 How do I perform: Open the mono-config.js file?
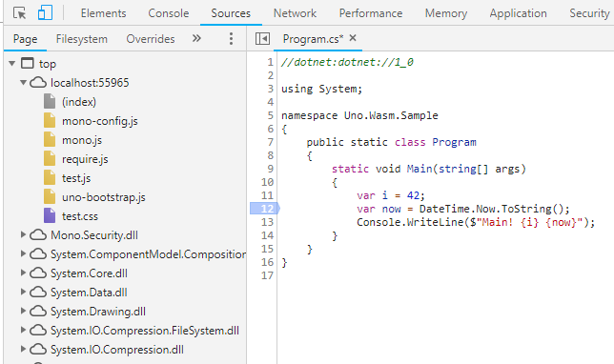click(x=99, y=121)
